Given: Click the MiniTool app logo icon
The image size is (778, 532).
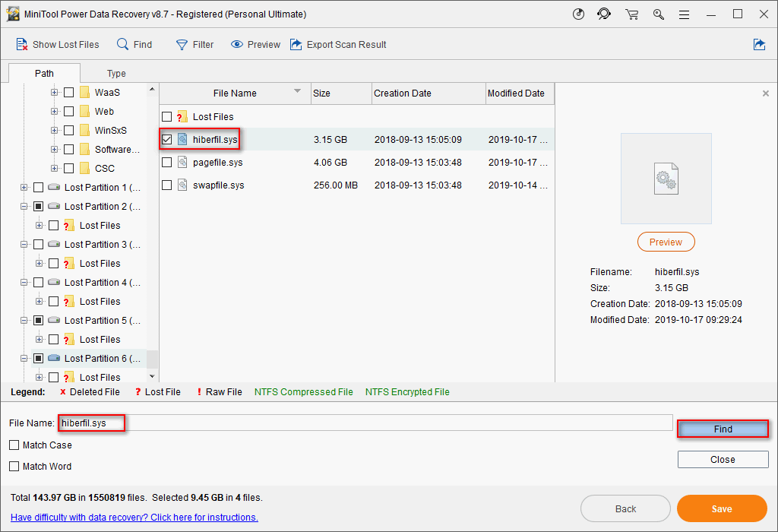Looking at the screenshot, I should (13, 14).
